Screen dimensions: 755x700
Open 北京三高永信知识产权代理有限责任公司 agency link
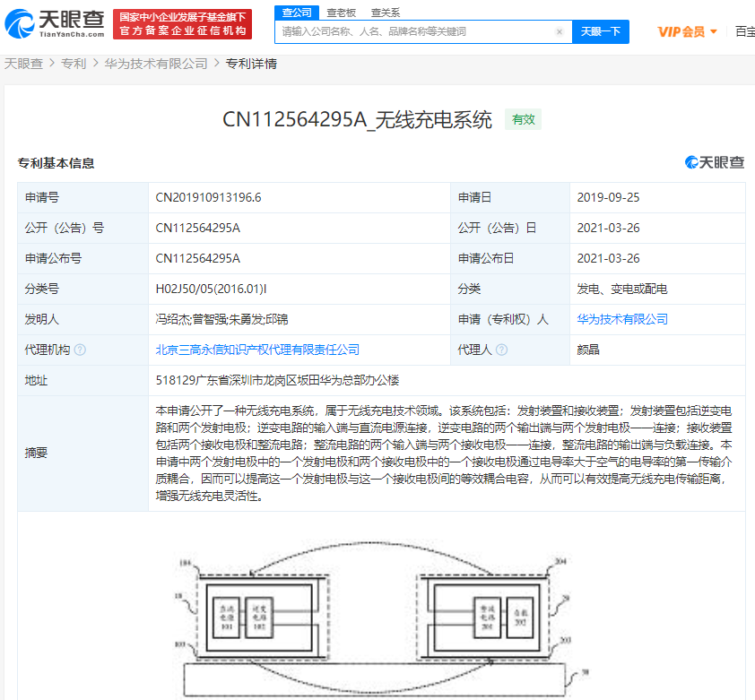click(x=257, y=350)
